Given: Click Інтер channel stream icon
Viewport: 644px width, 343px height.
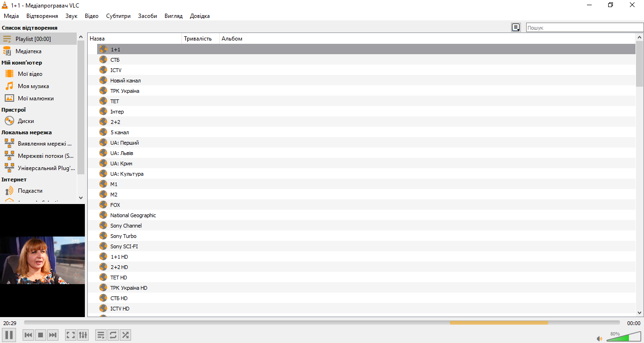Looking at the screenshot, I should coord(103,111).
